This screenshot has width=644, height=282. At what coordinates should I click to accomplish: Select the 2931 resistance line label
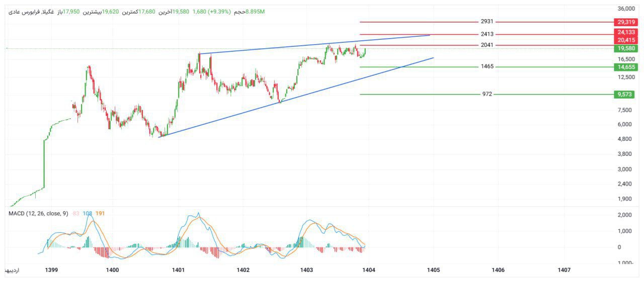pos(487,22)
